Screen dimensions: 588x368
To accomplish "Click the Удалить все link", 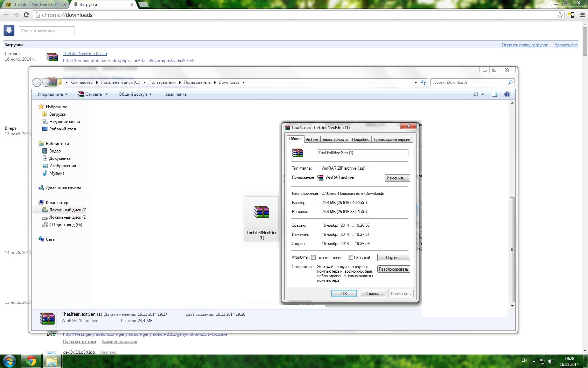I will [566, 45].
